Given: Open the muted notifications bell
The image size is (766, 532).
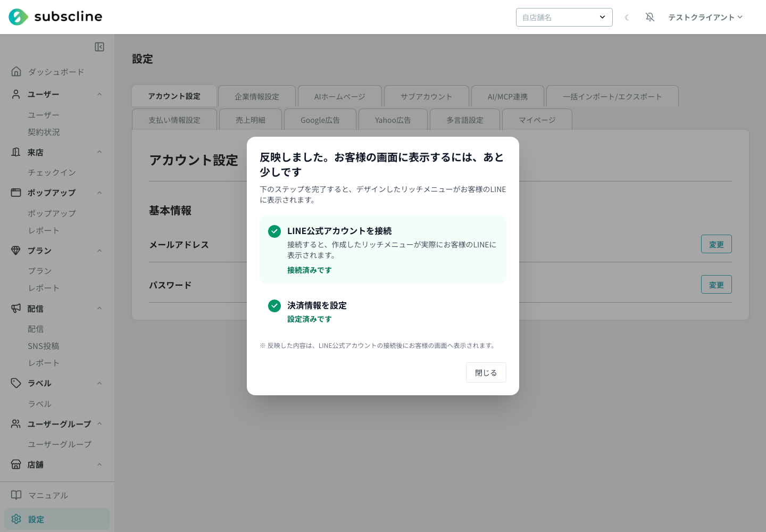Looking at the screenshot, I should (x=650, y=17).
